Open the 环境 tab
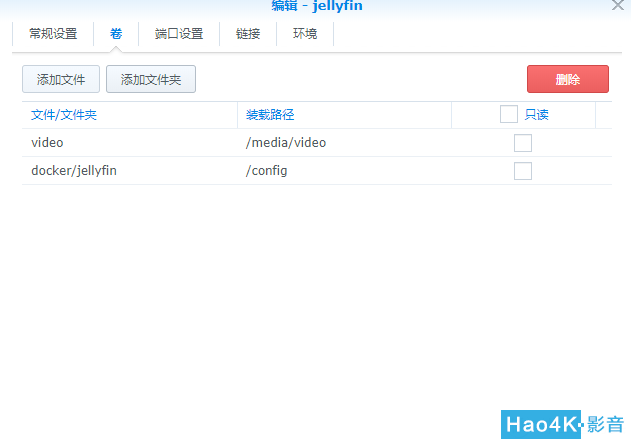631x443 pixels. [305, 34]
